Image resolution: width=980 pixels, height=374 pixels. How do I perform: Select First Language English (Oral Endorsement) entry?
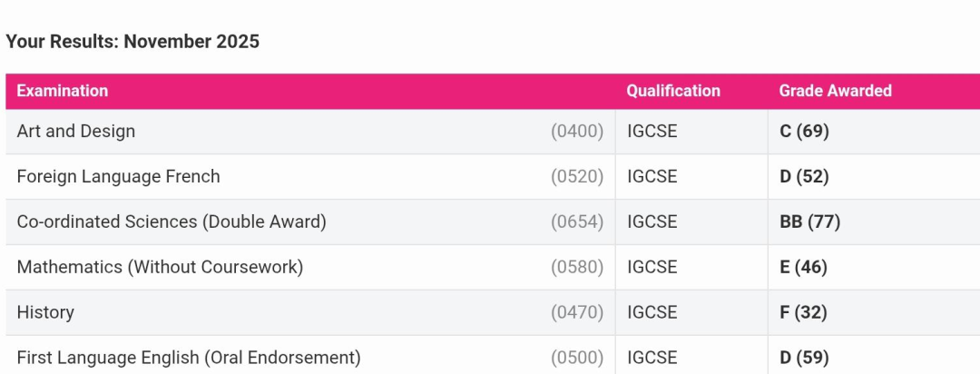pos(189,358)
